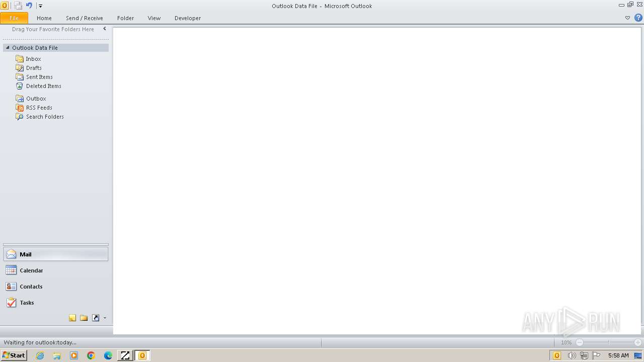Select the Outbox folder
The width and height of the screenshot is (644, 362).
pos(36,99)
